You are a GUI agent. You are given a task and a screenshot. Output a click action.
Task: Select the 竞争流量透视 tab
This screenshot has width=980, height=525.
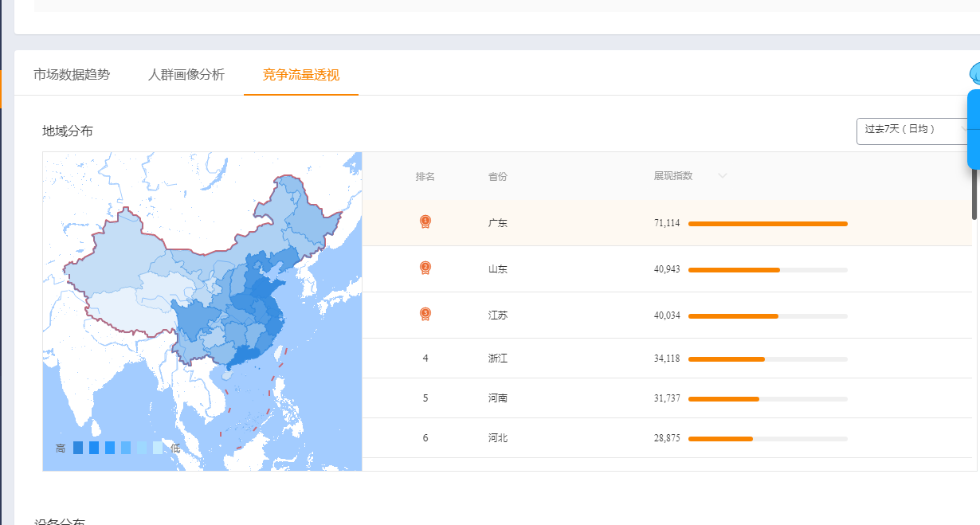[301, 75]
